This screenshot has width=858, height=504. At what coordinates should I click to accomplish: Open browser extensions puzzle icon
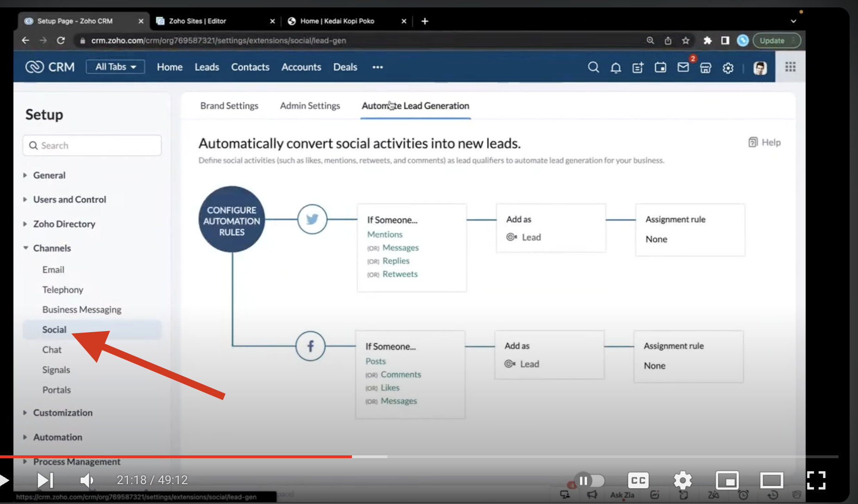[707, 40]
